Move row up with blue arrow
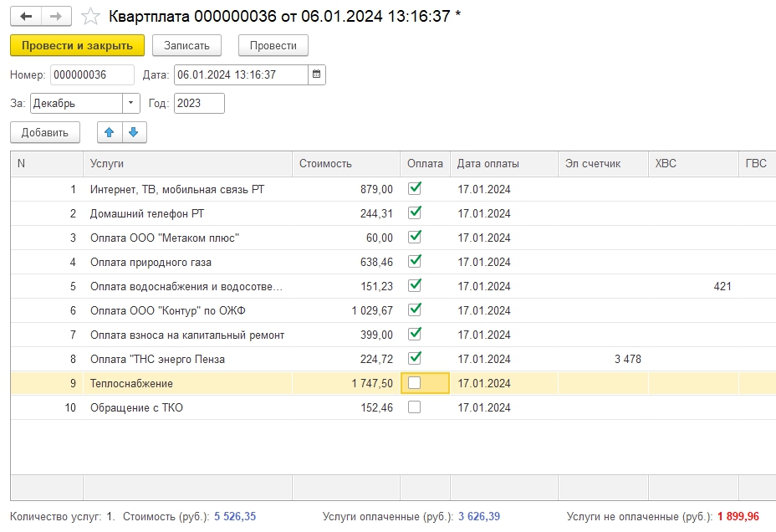The width and height of the screenshot is (776, 532). click(x=110, y=132)
